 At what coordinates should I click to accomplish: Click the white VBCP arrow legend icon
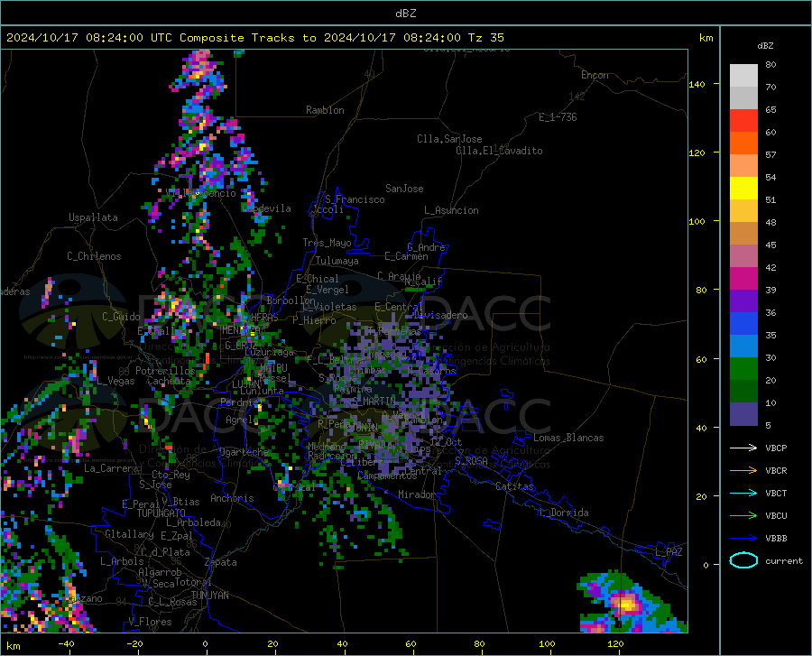coord(743,448)
